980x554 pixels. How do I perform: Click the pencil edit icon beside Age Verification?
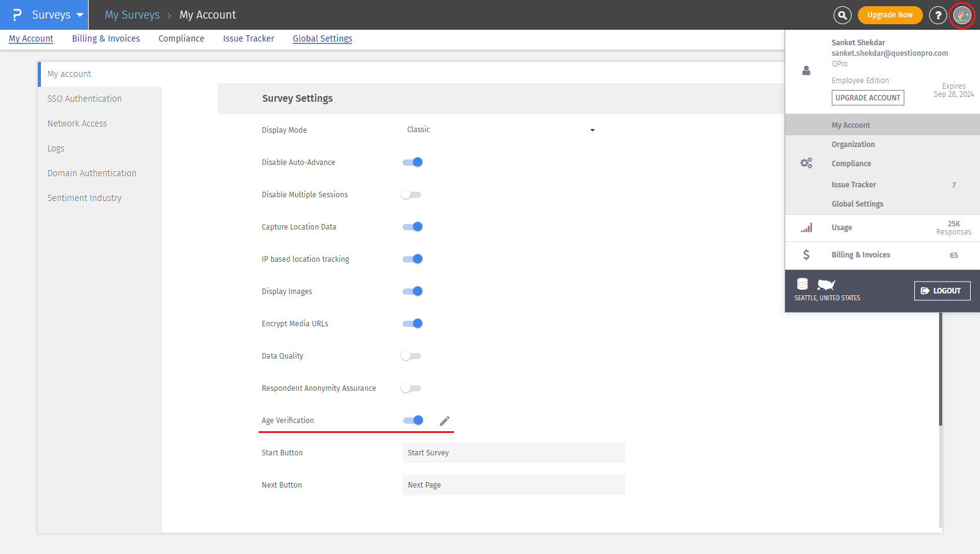tap(445, 421)
